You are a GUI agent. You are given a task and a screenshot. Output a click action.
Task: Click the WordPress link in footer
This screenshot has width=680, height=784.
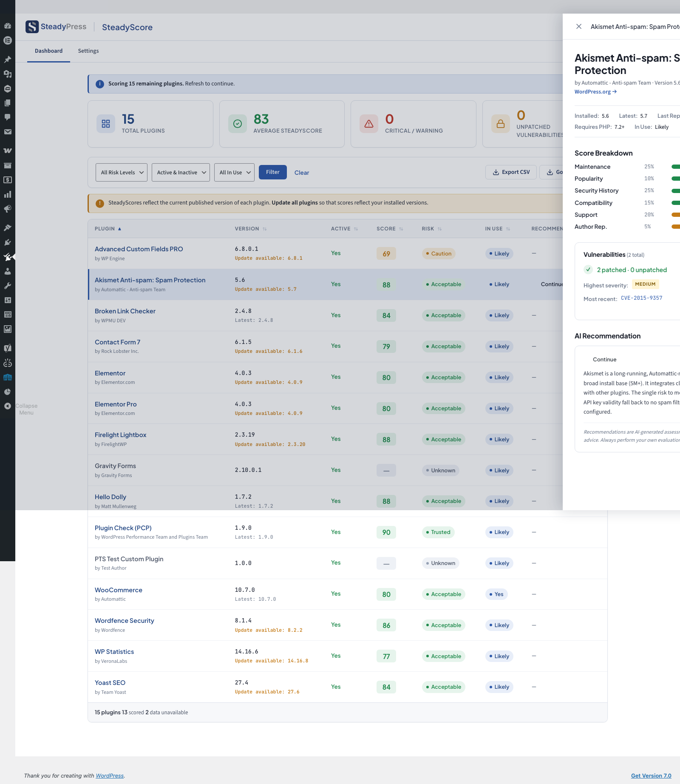pyautogui.click(x=110, y=775)
